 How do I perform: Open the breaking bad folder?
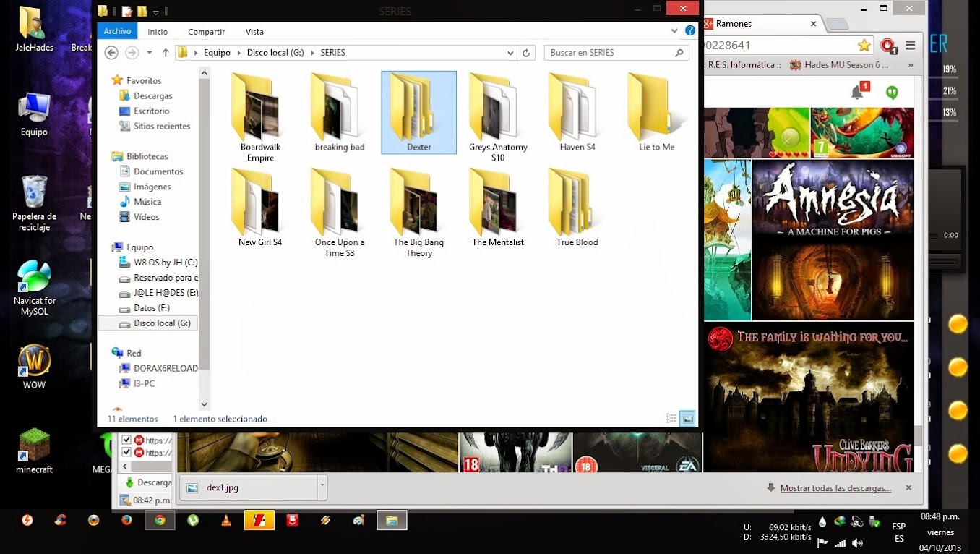tap(340, 112)
